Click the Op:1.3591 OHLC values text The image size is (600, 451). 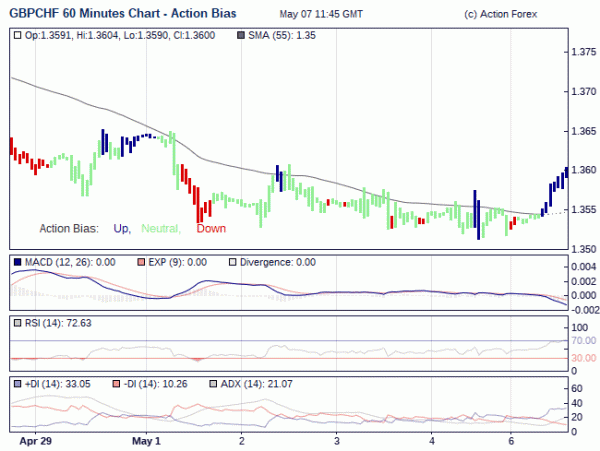point(120,36)
